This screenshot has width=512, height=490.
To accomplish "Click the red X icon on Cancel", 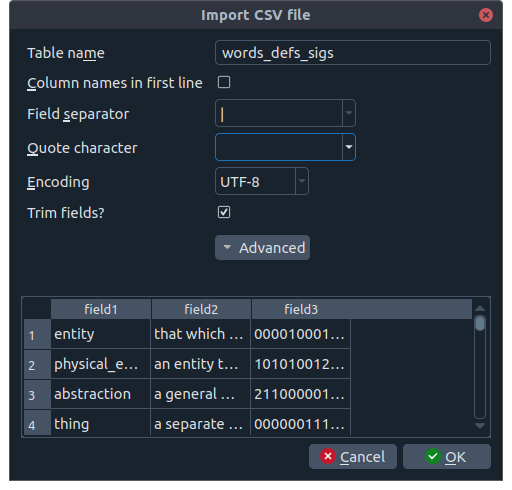I will pos(328,456).
